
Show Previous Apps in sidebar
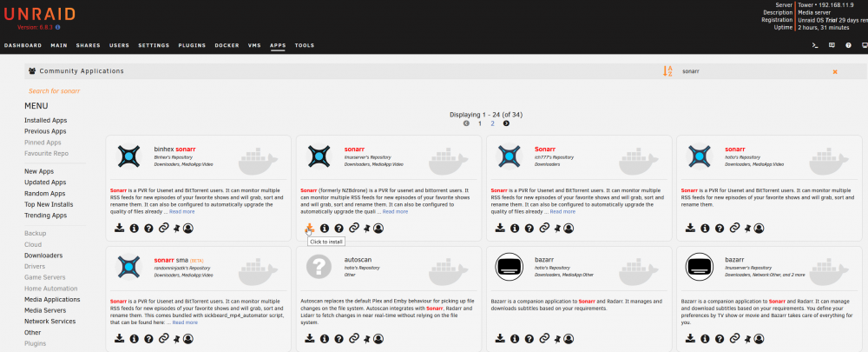(45, 131)
